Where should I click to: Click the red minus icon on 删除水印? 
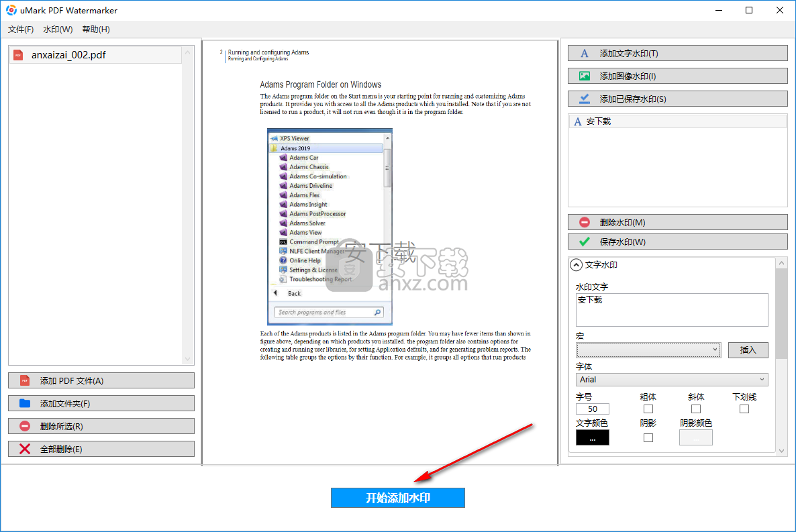click(585, 222)
